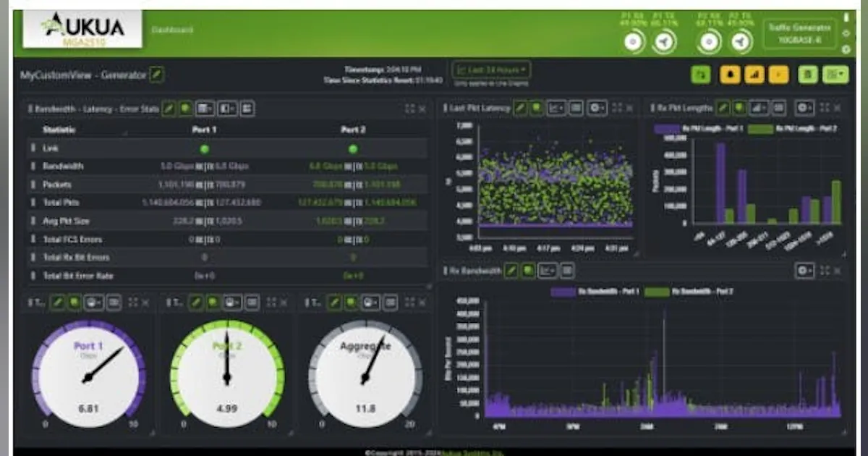Open chart type dropdown in Last Pkt Latency panel

point(556,108)
